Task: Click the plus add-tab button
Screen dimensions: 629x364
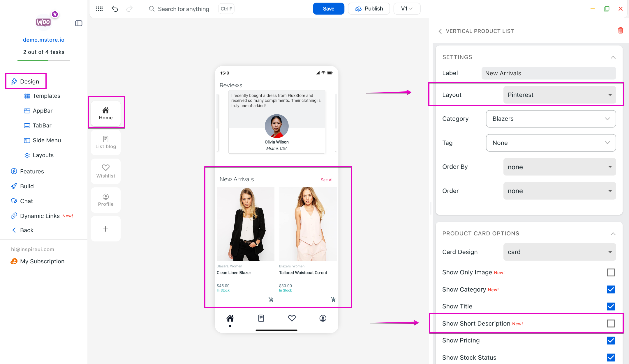Action: point(106,229)
